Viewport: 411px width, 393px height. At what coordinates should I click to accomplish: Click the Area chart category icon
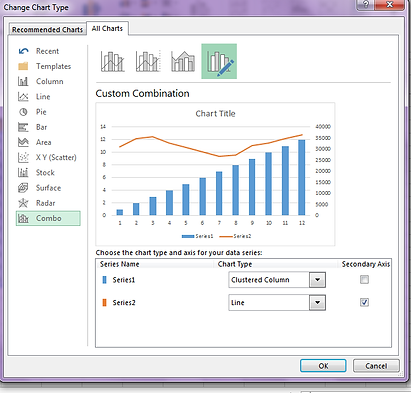coord(23,142)
